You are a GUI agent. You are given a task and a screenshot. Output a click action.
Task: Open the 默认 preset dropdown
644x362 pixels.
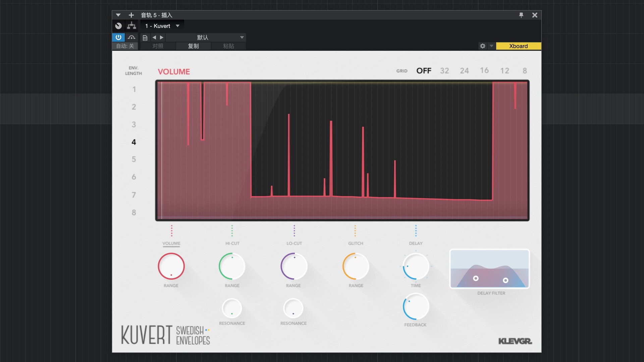tap(206, 37)
